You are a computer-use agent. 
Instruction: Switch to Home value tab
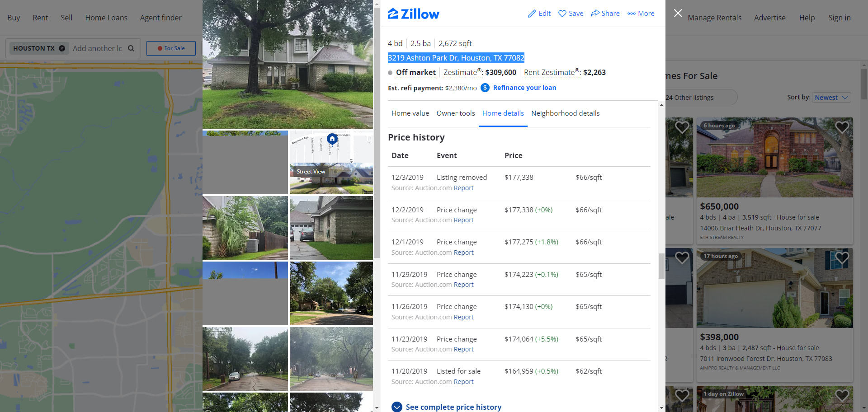pos(410,113)
